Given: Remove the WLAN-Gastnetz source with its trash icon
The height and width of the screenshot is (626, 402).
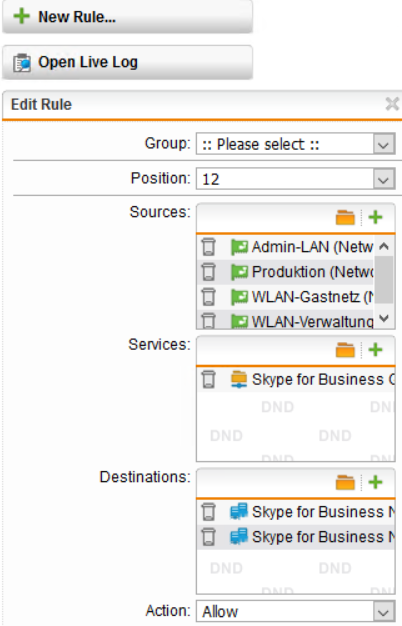Looking at the screenshot, I should (208, 297).
